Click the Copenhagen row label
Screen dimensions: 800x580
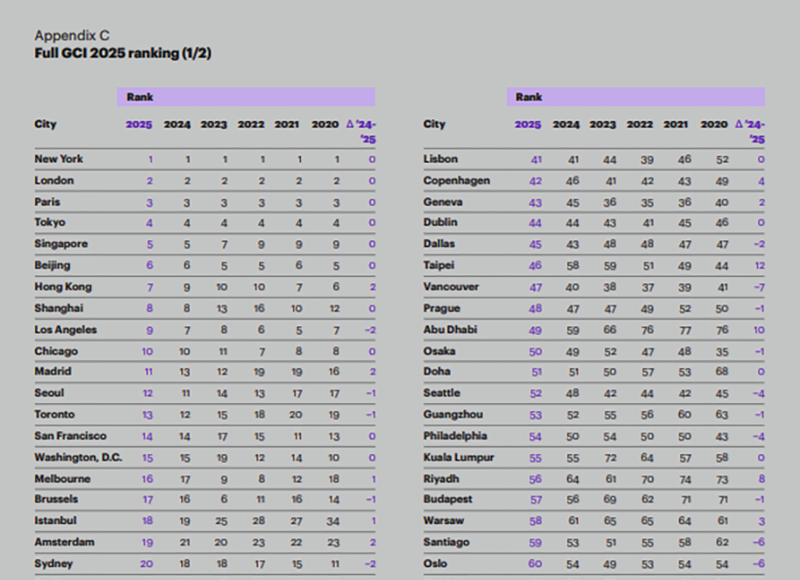(x=457, y=181)
